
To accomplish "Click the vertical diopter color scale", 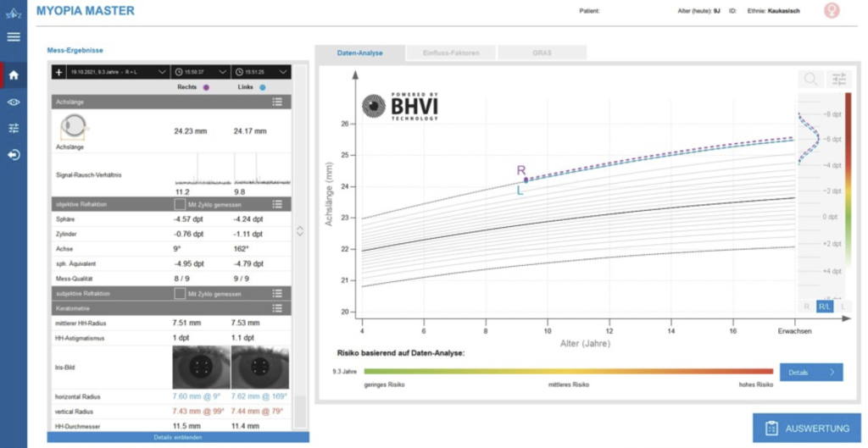I will click(x=848, y=180).
